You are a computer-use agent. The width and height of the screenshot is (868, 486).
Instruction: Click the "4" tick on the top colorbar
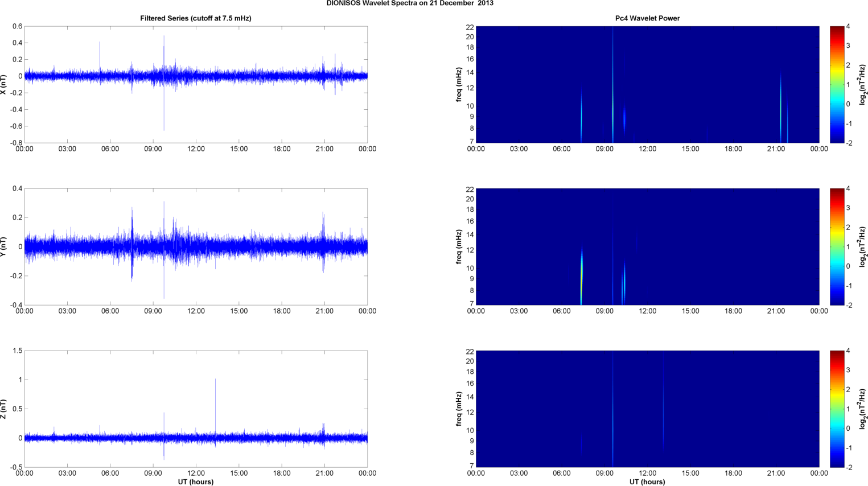(848, 26)
